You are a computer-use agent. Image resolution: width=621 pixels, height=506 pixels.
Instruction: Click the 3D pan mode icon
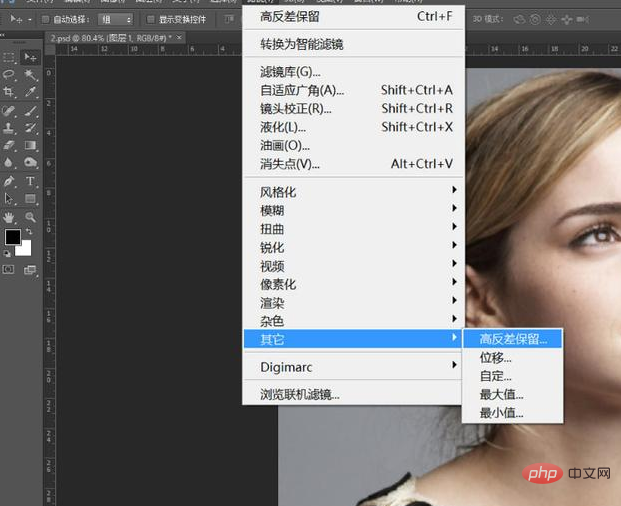click(551, 19)
